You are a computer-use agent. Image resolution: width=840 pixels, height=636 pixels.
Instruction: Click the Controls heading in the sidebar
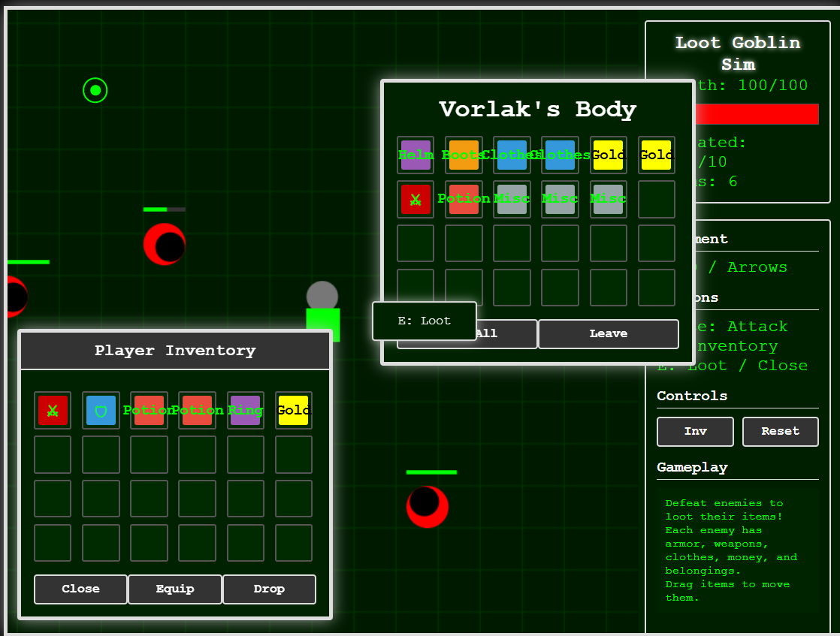pyautogui.click(x=692, y=396)
